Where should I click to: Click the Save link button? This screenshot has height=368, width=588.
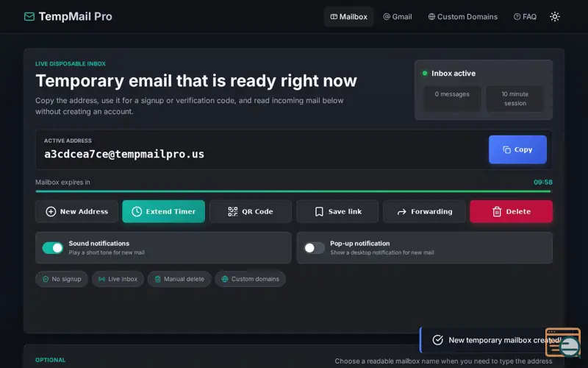(x=337, y=211)
